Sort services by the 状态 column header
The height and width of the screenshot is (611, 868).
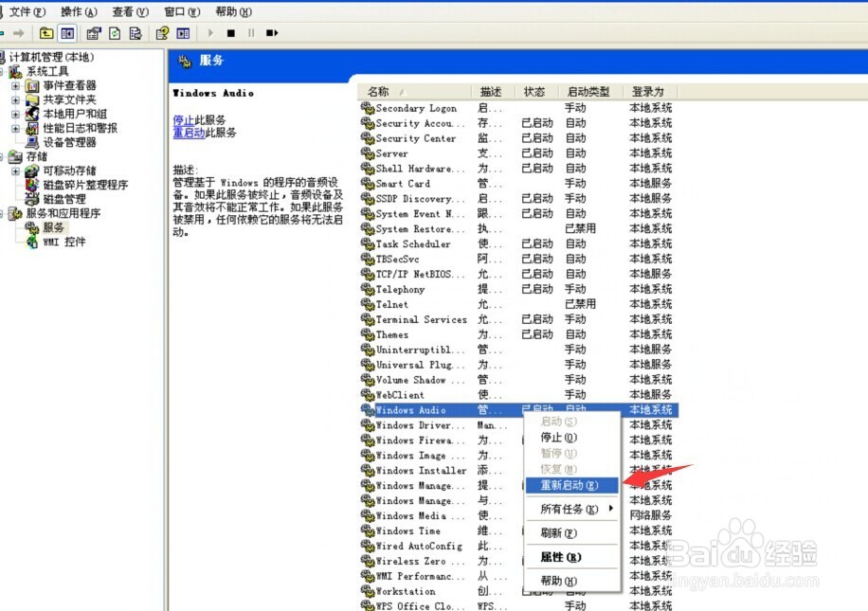coord(533,91)
